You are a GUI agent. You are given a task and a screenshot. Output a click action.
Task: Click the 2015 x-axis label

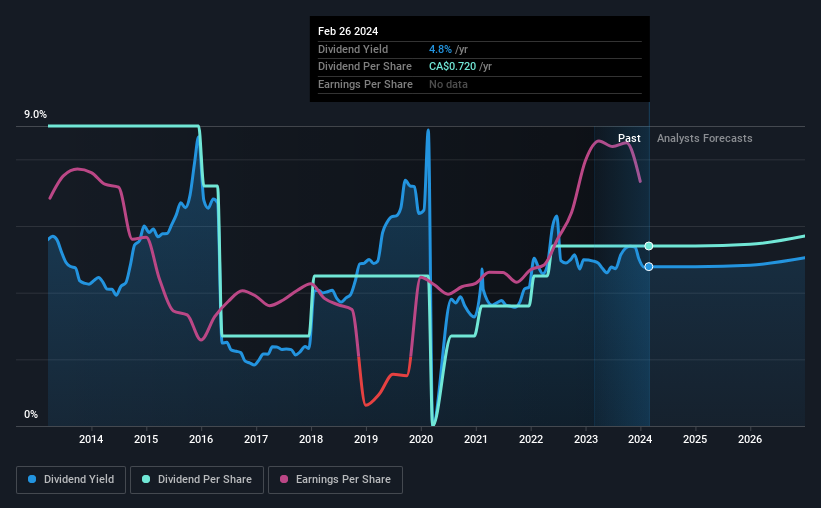coord(146,439)
